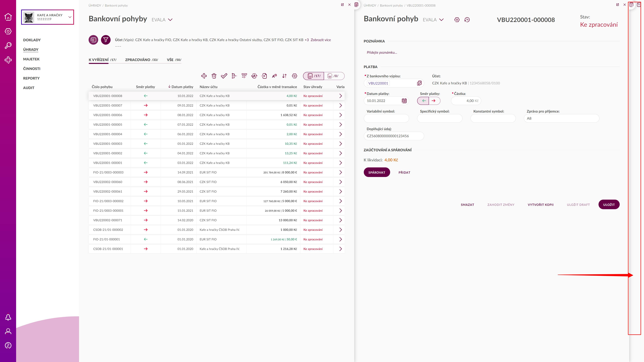Screen dimensions: 644x362
Task: Open the history clock icon in detail
Action: [x=467, y=20]
